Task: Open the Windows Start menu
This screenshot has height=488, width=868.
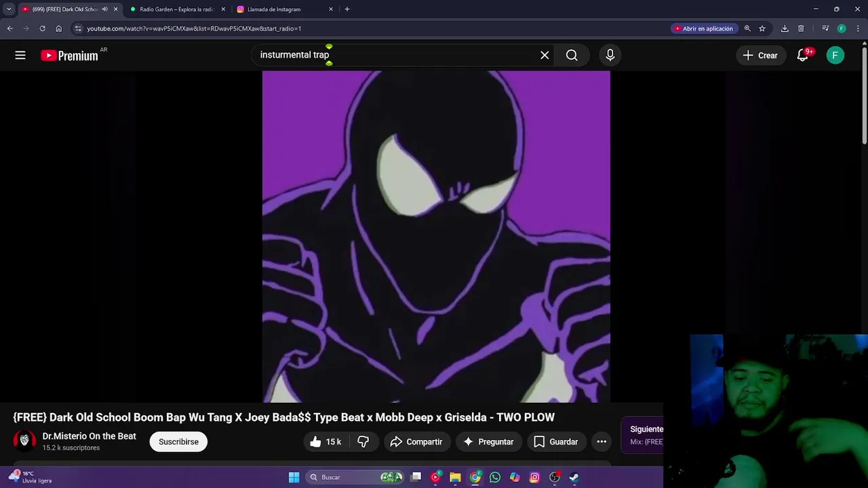Action: click(x=294, y=477)
